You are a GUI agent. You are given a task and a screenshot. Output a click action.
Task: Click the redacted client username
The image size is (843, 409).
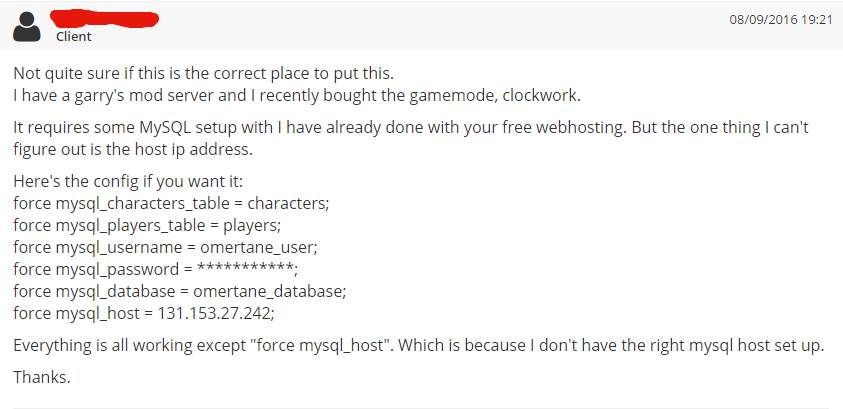(x=105, y=19)
